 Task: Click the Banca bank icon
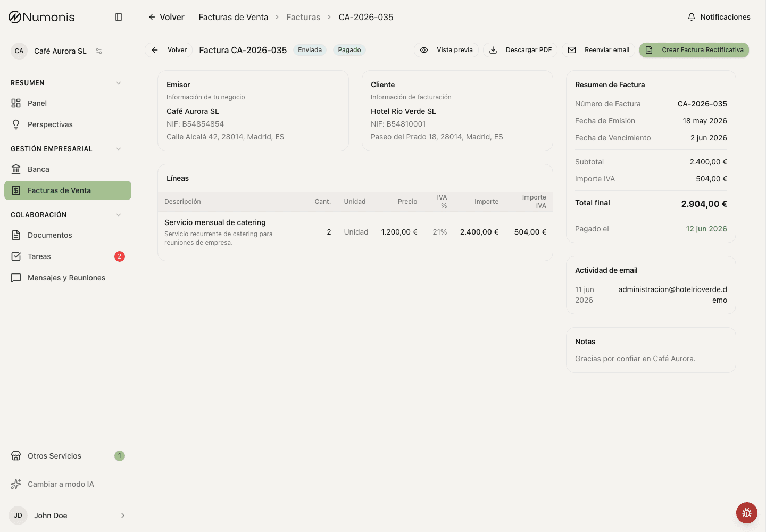16,169
